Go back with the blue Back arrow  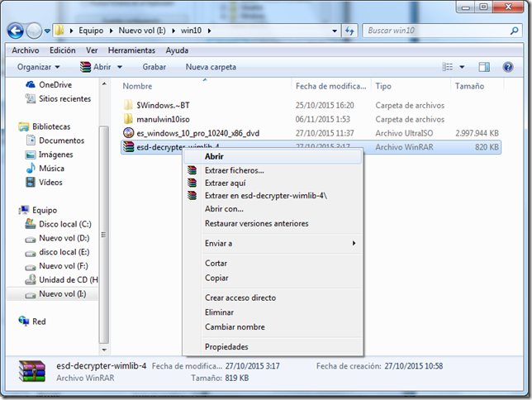click(15, 31)
